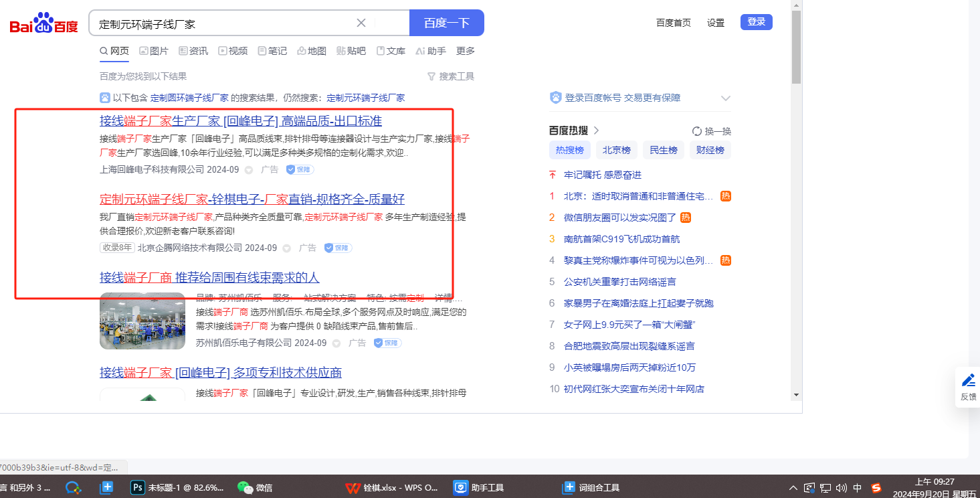The width and height of the screenshot is (980, 498).
Task: Switch to the 网页 tab
Action: 114,51
